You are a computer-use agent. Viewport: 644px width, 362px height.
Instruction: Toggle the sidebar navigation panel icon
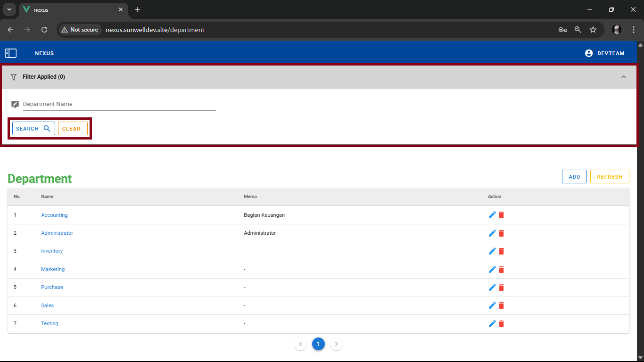10,53
